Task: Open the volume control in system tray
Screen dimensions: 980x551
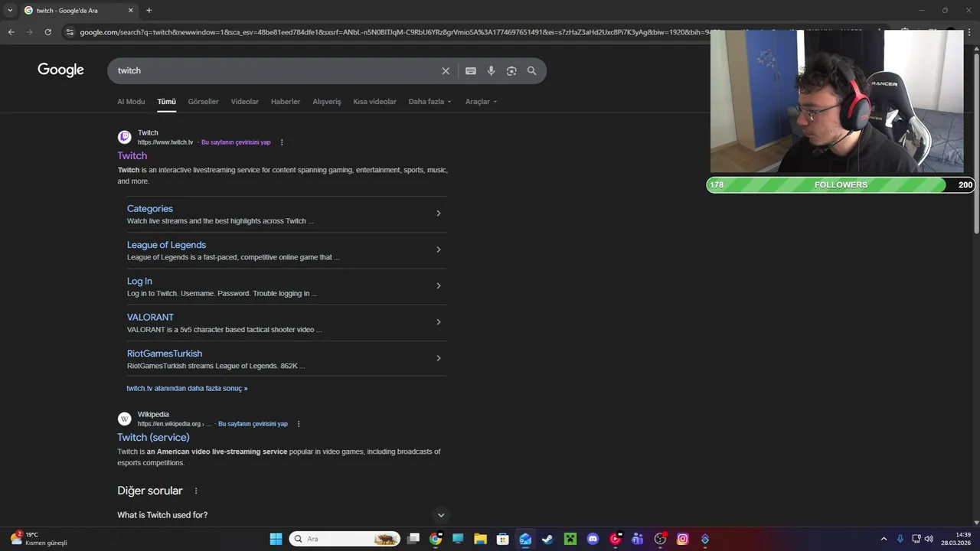Action: 929,539
